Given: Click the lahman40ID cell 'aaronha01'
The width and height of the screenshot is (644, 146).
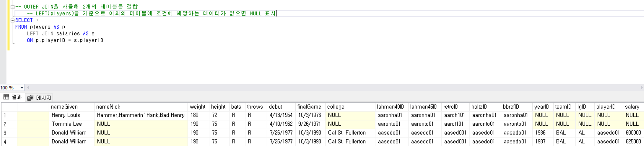Looking at the screenshot, I should coord(392,115).
